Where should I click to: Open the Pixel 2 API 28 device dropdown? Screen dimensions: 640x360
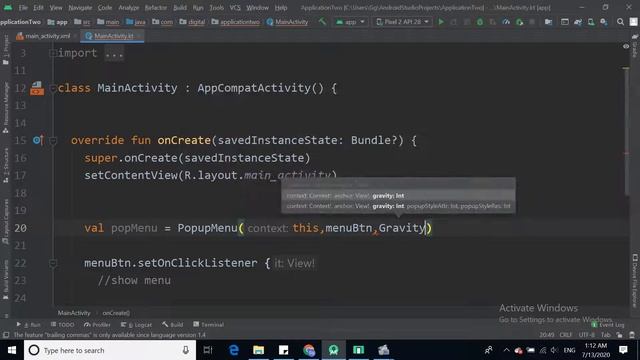point(402,22)
